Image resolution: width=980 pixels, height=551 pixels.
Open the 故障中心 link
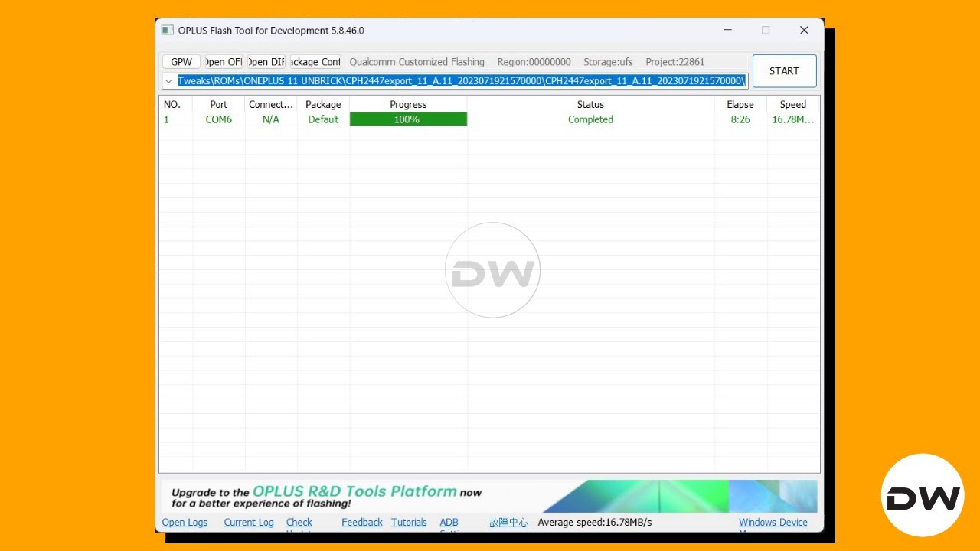click(508, 522)
